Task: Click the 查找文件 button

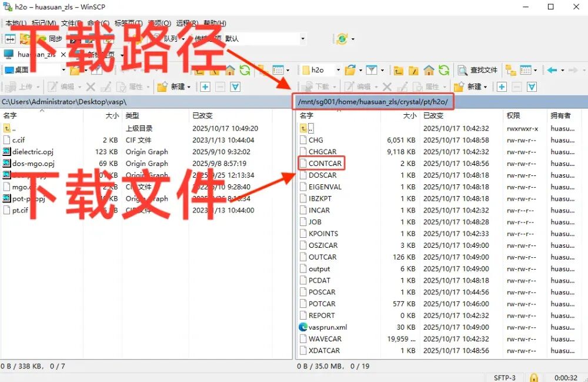Action: coord(478,70)
